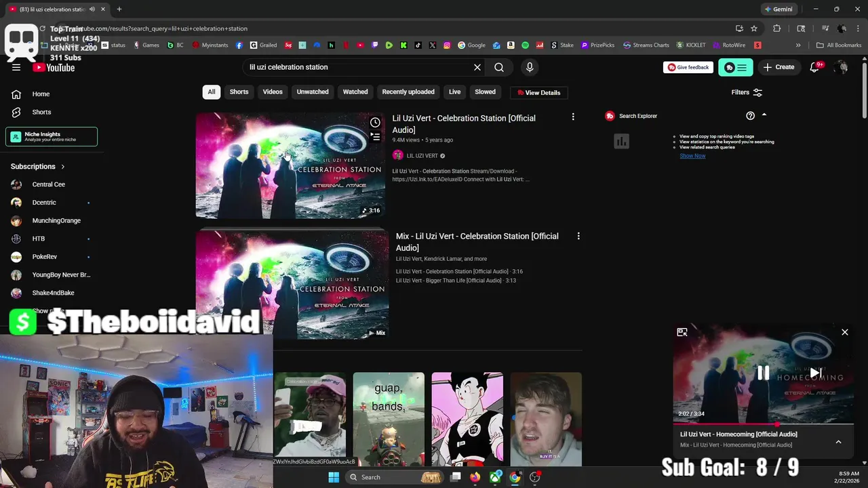
Task: Follow the Show Now link
Action: 692,156
